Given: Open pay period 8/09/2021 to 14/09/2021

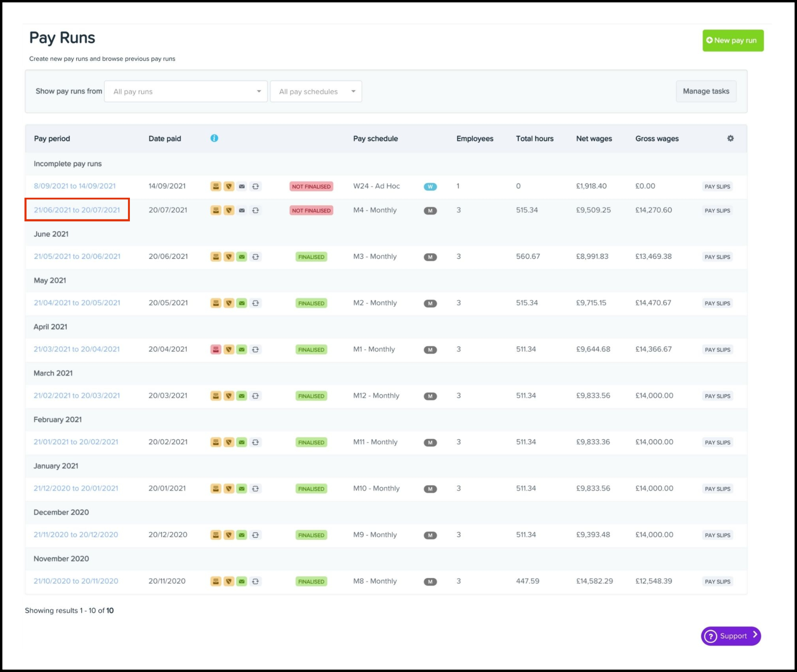Looking at the screenshot, I should [x=75, y=186].
